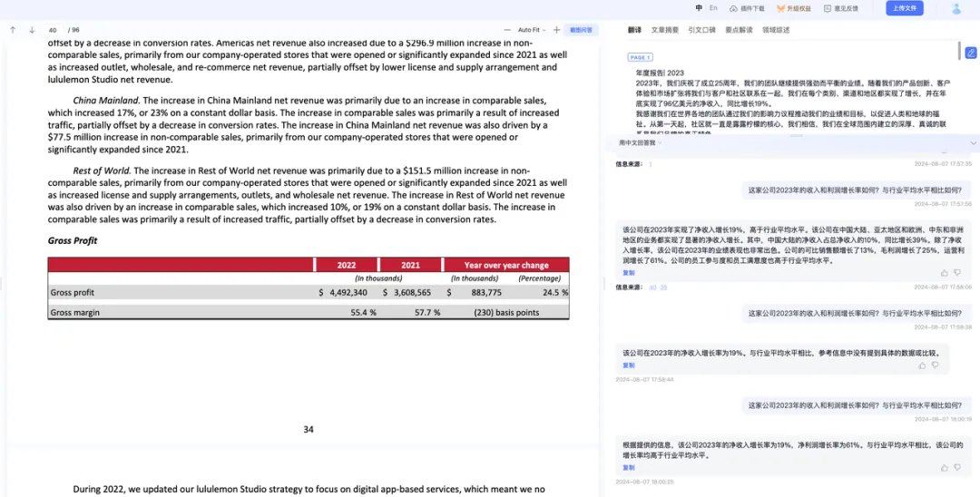Zoom out with the minus icon
980x497 pixels.
pyautogui.click(x=507, y=30)
